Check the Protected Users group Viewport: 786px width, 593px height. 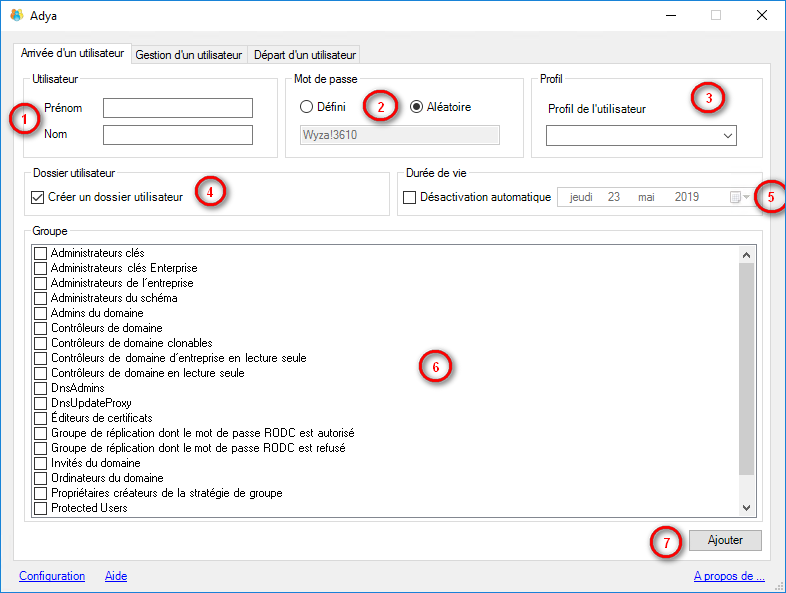[41, 508]
